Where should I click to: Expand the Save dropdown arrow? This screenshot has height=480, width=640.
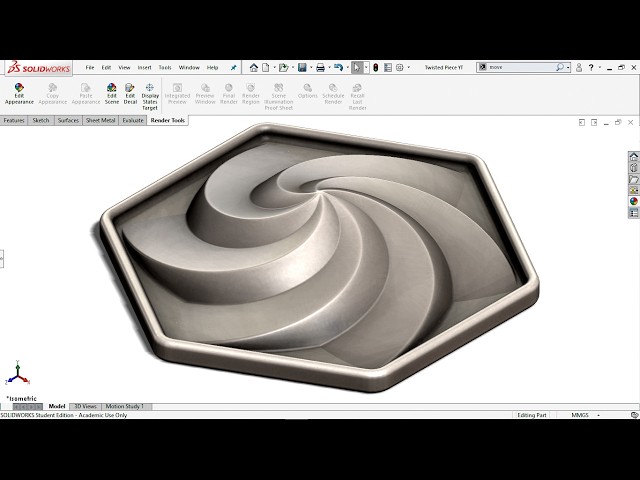(311, 67)
